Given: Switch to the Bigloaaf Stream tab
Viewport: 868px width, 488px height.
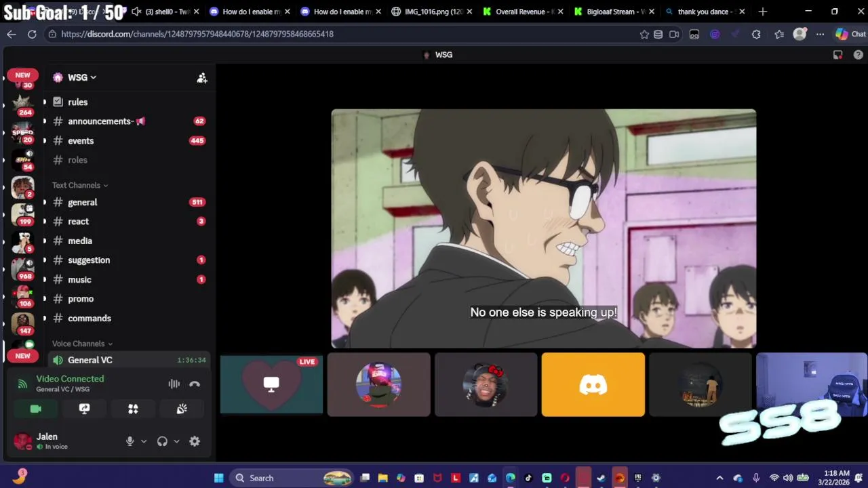Looking at the screenshot, I should point(614,12).
